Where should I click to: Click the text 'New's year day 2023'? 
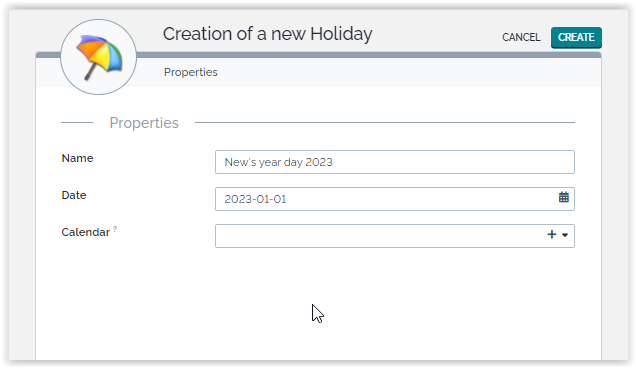tap(278, 162)
